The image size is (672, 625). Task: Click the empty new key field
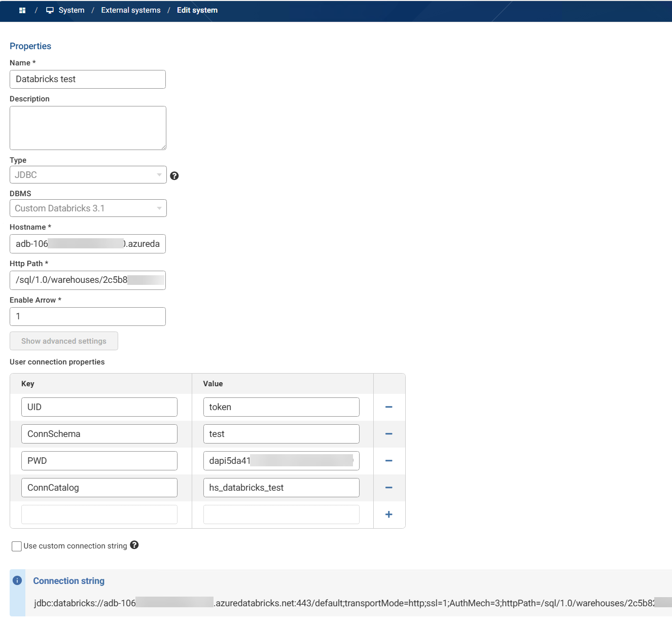click(99, 514)
